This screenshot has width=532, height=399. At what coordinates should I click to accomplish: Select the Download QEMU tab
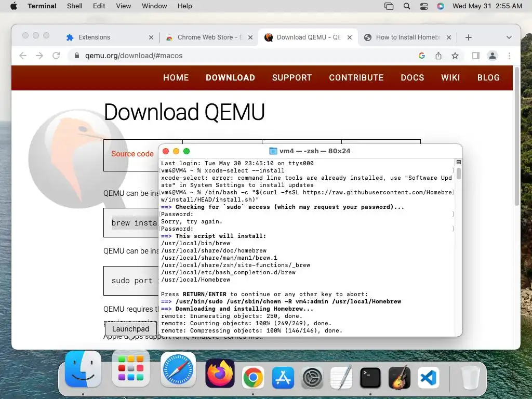click(x=308, y=37)
